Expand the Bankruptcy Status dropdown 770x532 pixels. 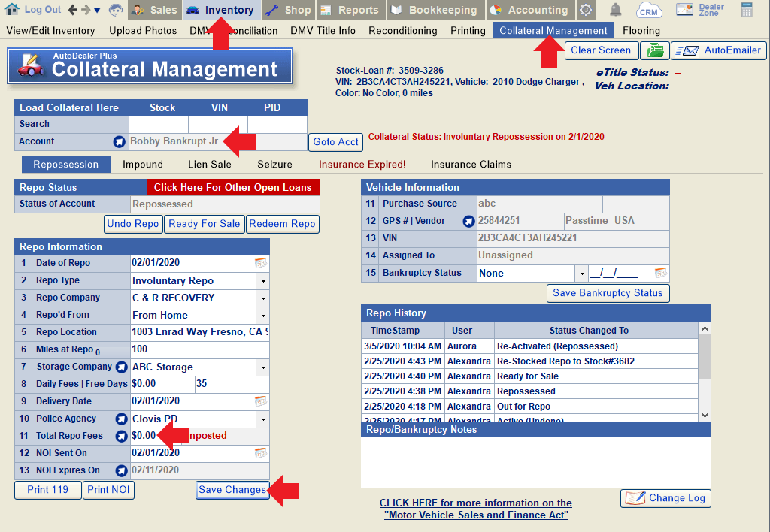581,274
